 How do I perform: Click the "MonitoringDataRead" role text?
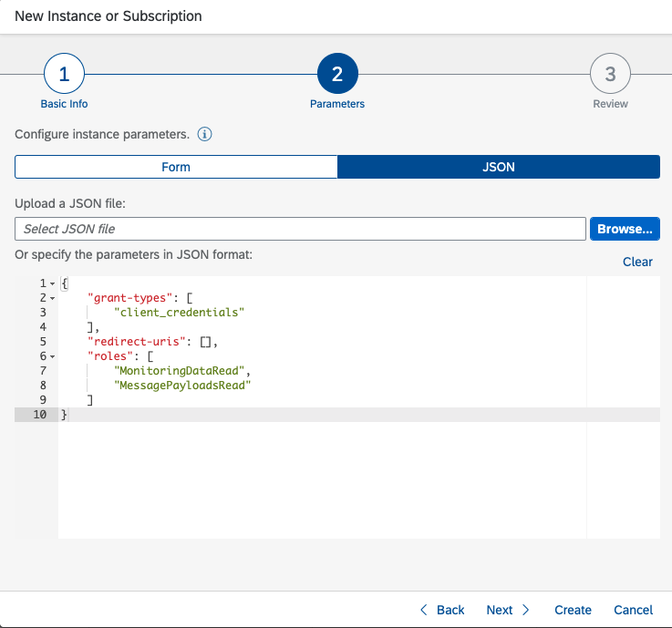182,371
